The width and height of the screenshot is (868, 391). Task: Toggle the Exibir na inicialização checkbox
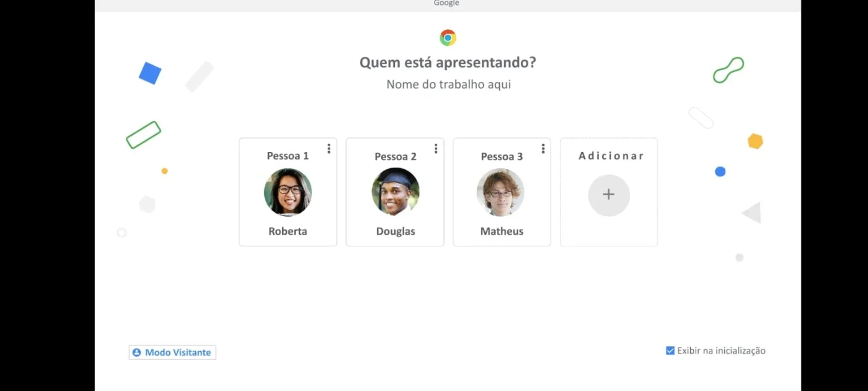click(670, 351)
